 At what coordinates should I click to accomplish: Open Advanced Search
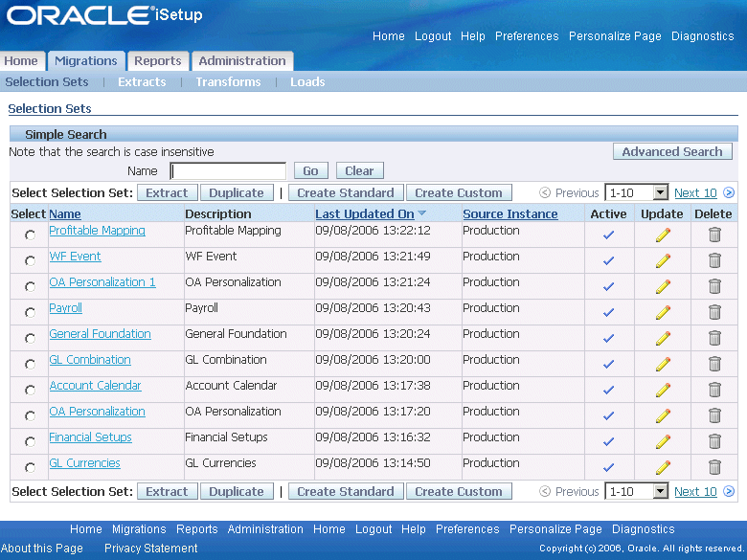point(672,151)
